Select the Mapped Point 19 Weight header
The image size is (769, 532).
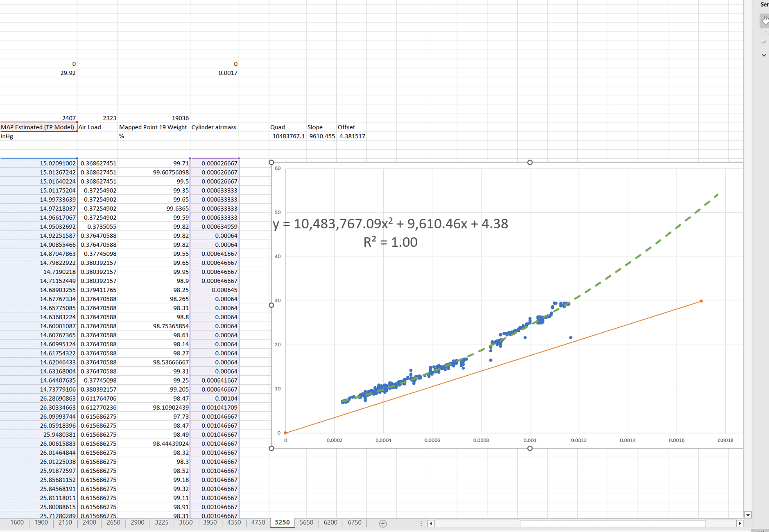click(x=154, y=127)
